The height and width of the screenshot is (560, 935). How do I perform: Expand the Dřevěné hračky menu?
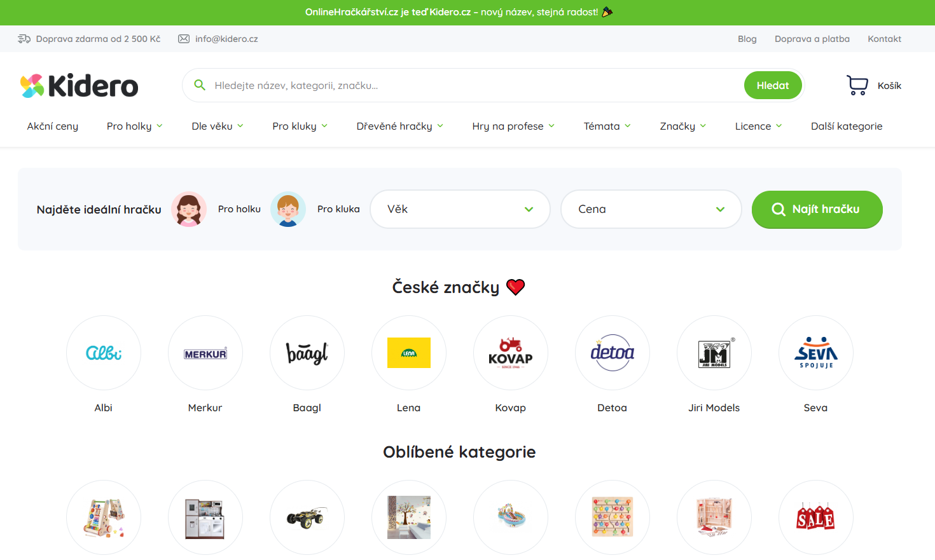399,126
